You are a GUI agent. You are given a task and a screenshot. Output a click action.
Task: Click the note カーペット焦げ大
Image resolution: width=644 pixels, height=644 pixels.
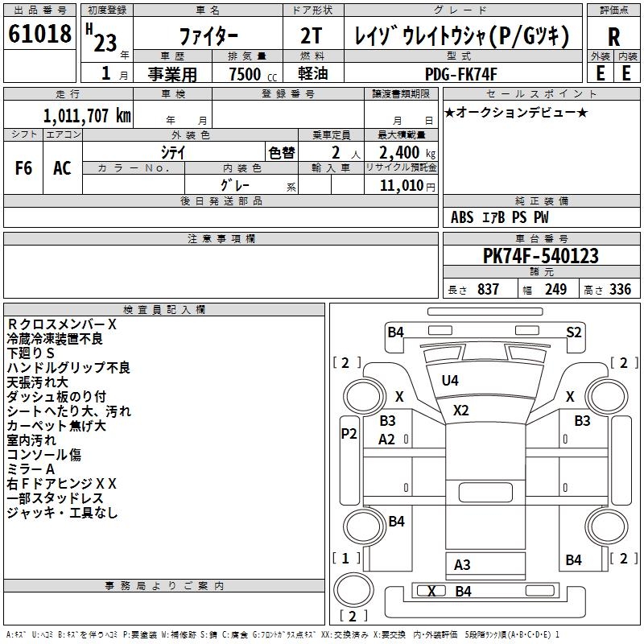[x=56, y=426]
